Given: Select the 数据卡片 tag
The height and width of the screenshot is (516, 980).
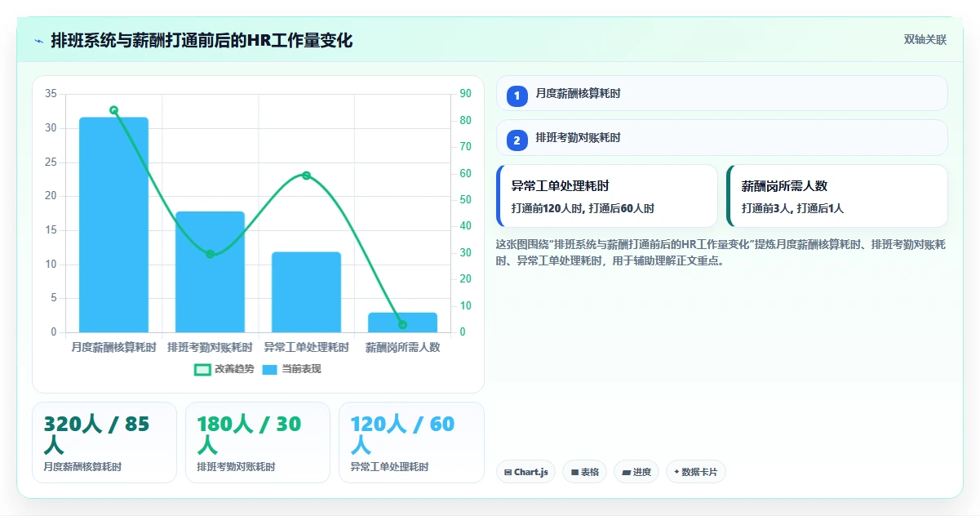Looking at the screenshot, I should (696, 472).
